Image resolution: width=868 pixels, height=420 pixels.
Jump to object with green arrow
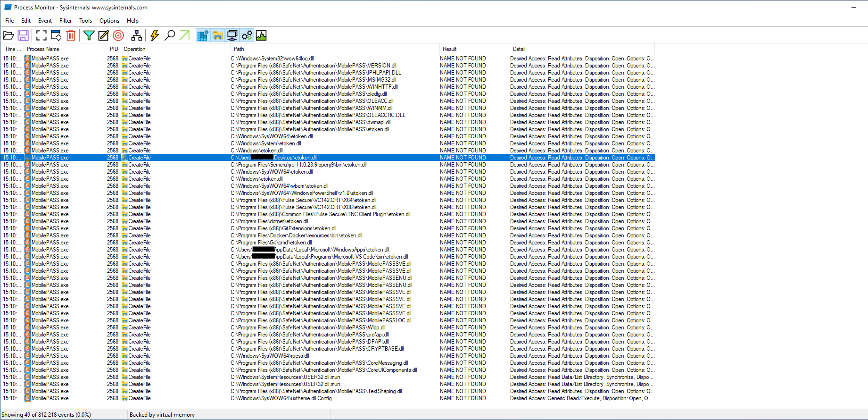click(x=184, y=35)
